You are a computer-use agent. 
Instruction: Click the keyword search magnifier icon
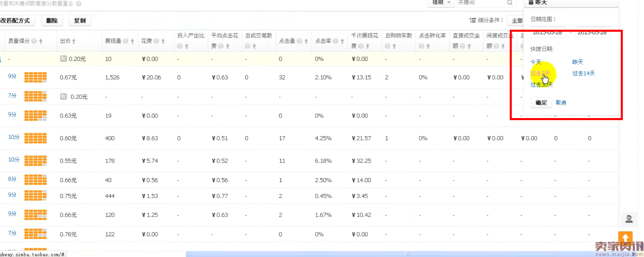[510, 3]
